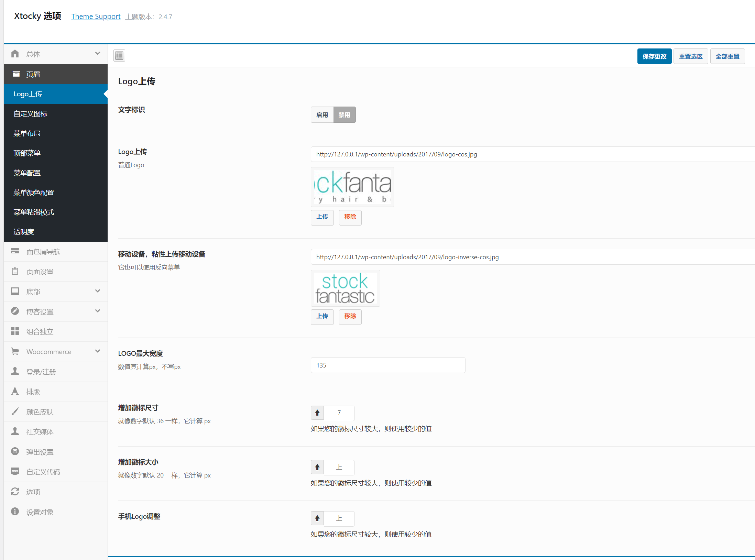Screen dimensions: 755x560
Task: Open the 菜单颜色配置 submenu item
Action: 56,193
